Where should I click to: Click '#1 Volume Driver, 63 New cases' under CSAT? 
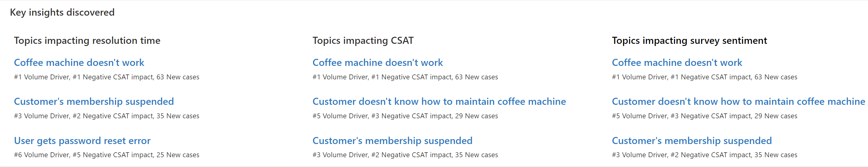pyautogui.click(x=405, y=77)
